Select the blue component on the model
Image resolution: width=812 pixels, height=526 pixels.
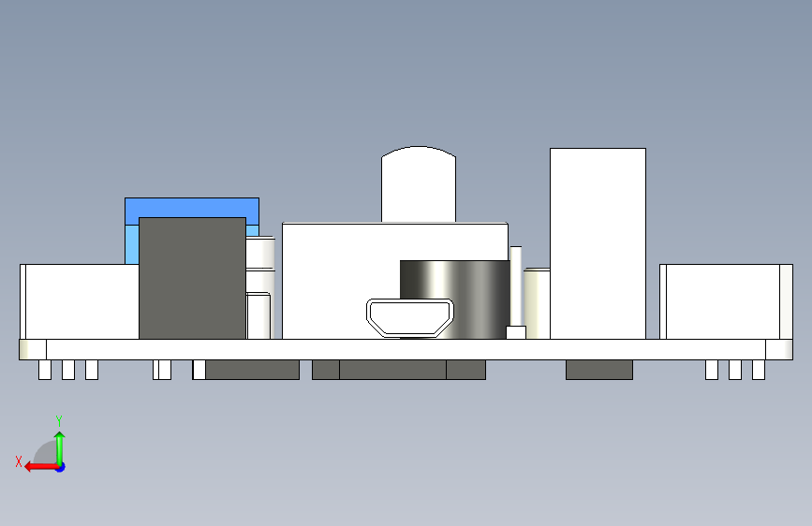[192, 207]
